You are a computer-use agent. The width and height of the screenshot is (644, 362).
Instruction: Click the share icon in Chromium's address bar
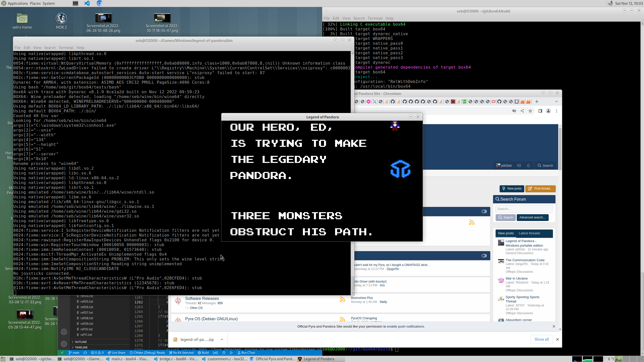coord(522,111)
